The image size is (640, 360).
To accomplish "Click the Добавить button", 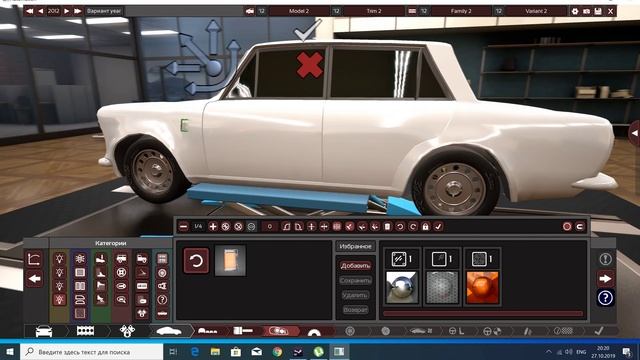I will 356,266.
